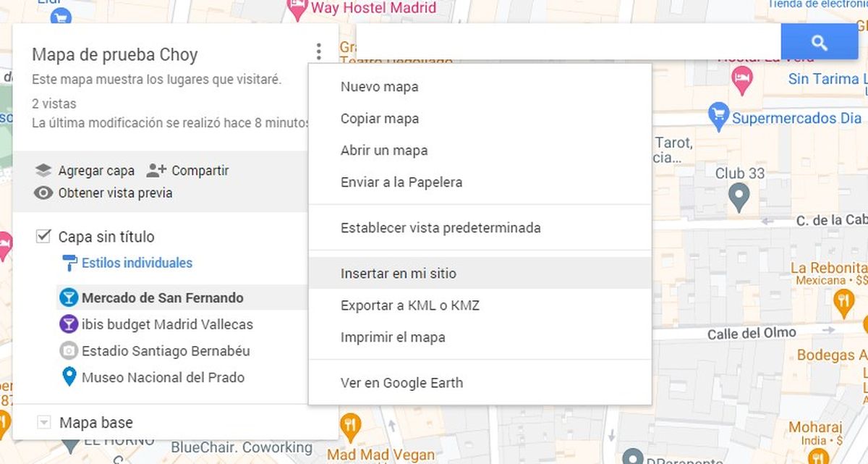Click the paint roller icon beside Estilos individuales

click(70, 263)
